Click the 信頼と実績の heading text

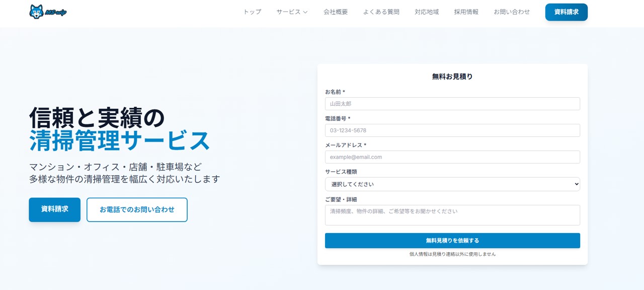97,118
